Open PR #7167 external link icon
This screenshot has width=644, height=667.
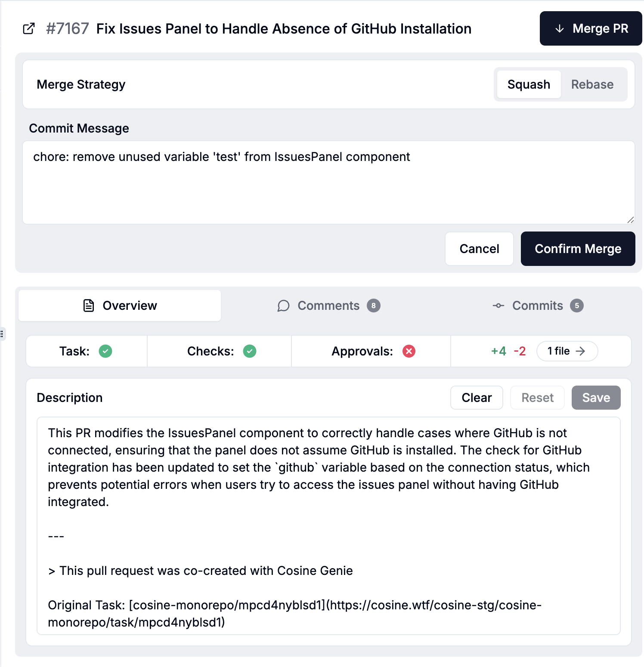29,29
